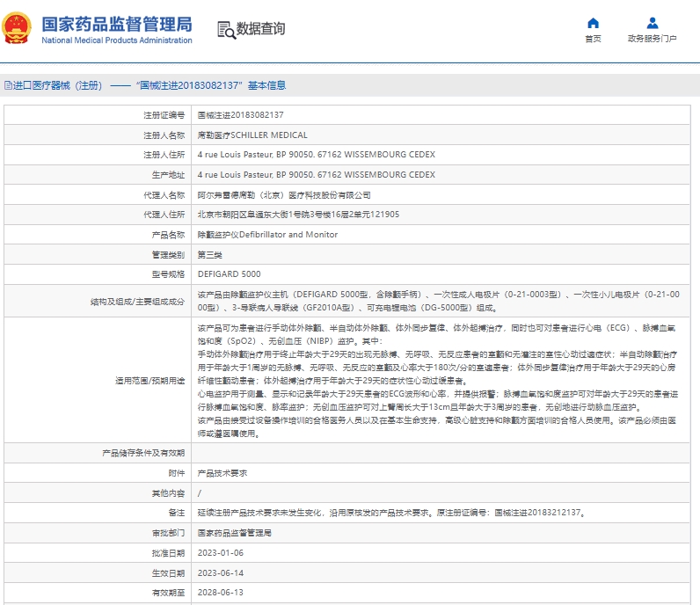The width and height of the screenshot is (700, 605).
Task: Open the home icon labeled 首页
Action: click(x=593, y=23)
